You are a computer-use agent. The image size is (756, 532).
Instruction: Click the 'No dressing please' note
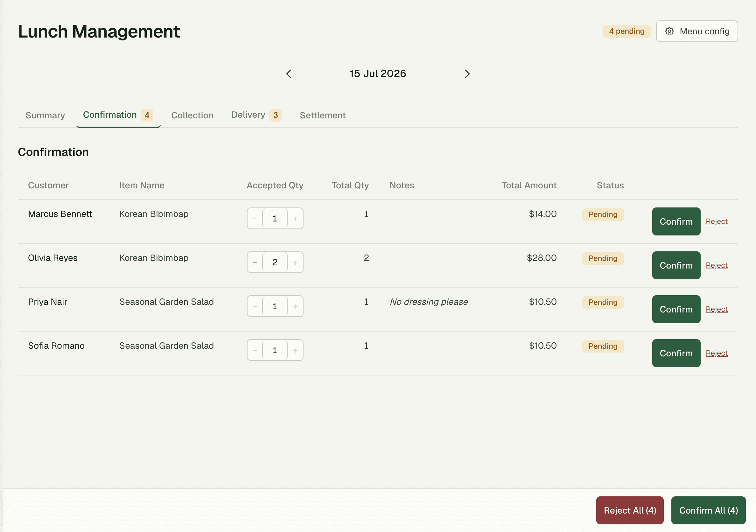(x=429, y=302)
